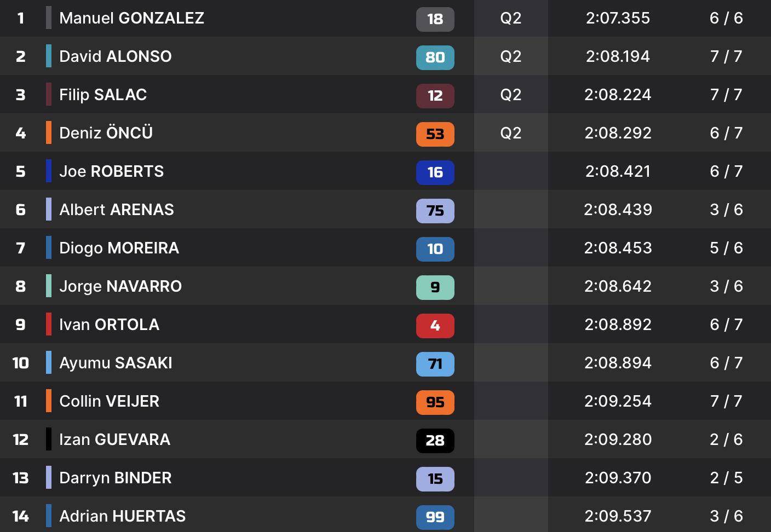The image size is (771, 532).
Task: Click Adrian Huertas' number 99 badge
Action: tap(435, 517)
